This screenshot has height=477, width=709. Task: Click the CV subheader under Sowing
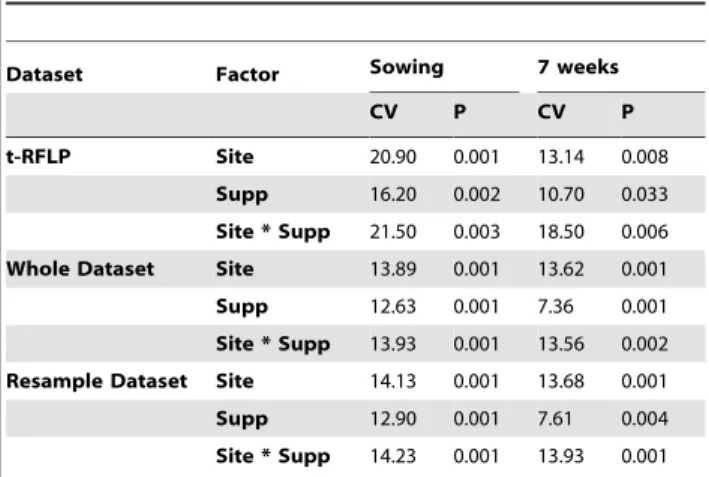click(383, 112)
